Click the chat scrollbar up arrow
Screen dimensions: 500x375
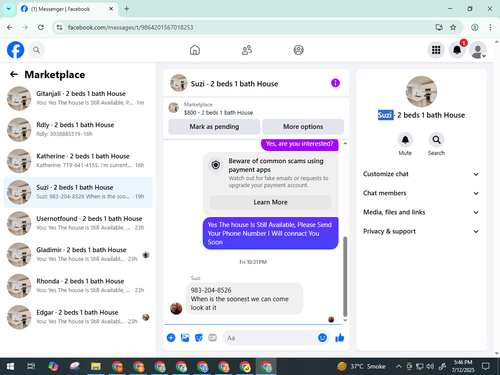click(345, 143)
